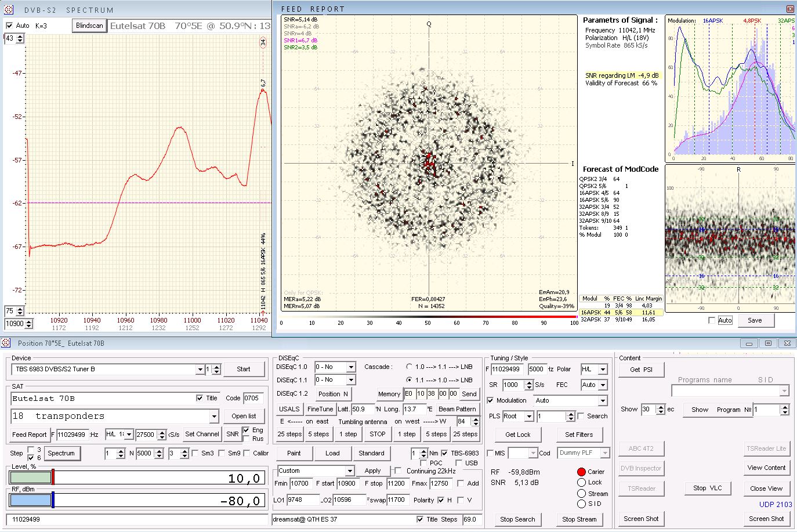
Task: Toggle the Eng language checkbox
Action: (246, 430)
